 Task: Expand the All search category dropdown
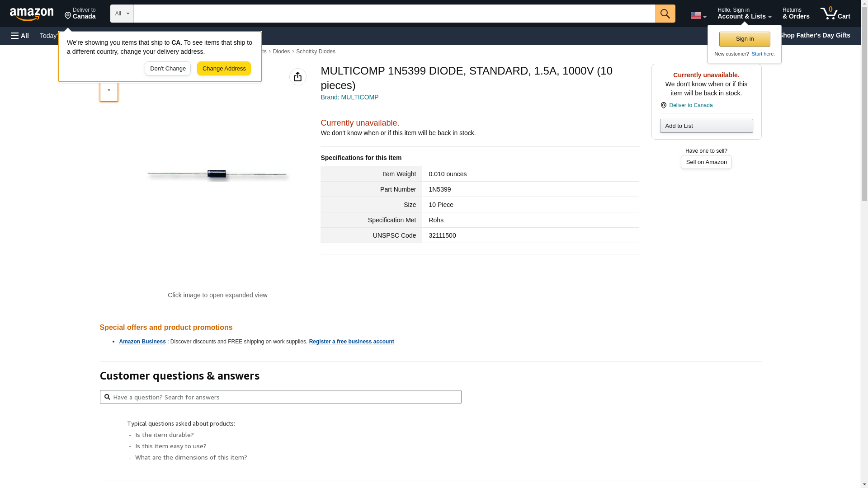pos(122,14)
